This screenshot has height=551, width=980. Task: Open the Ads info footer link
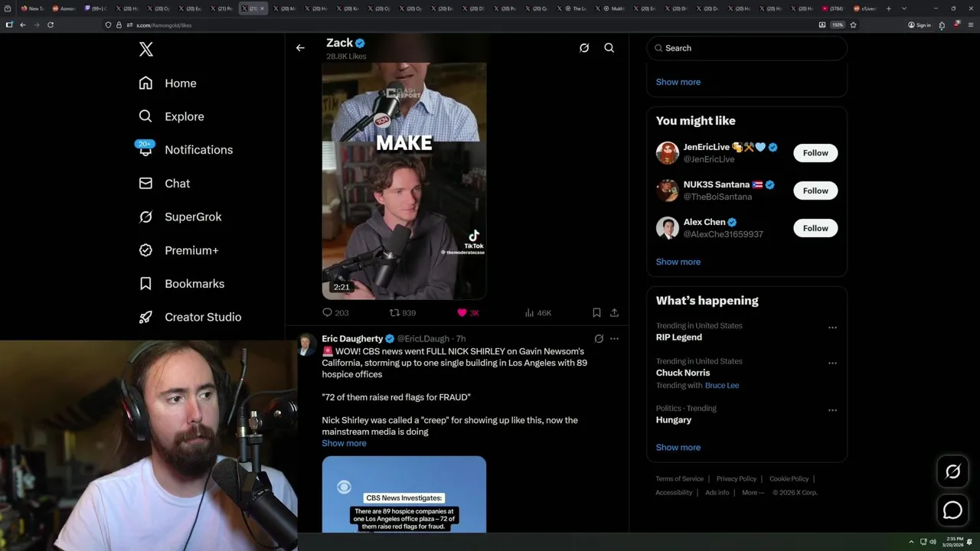point(717,492)
